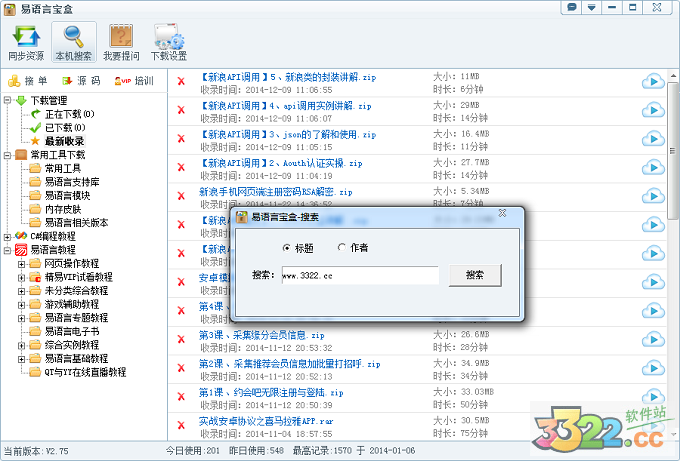This screenshot has height=461, width=680.
Task: Delete the 新浪手机网页端注册密码RSA解密.zip entry via X
Action: click(x=181, y=196)
